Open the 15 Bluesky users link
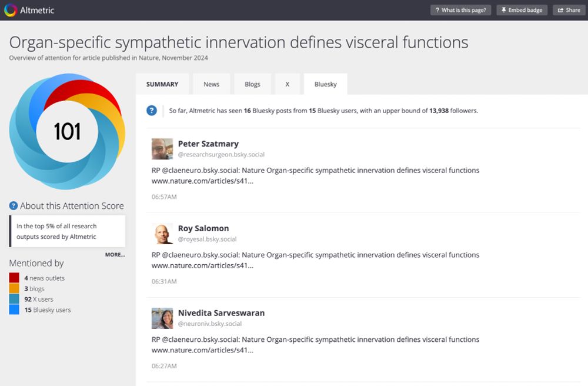 point(48,310)
